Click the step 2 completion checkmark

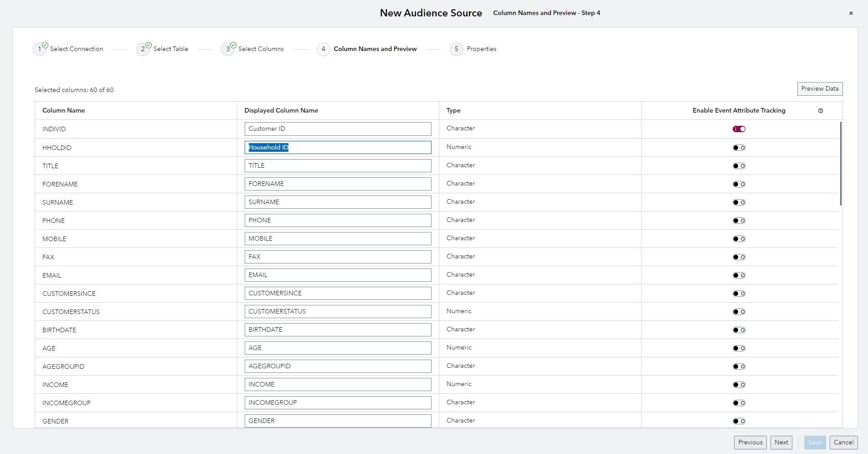coord(149,44)
